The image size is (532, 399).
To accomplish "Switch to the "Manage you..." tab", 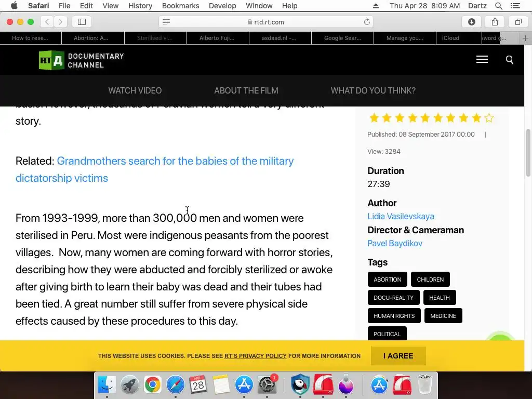I will click(x=405, y=38).
